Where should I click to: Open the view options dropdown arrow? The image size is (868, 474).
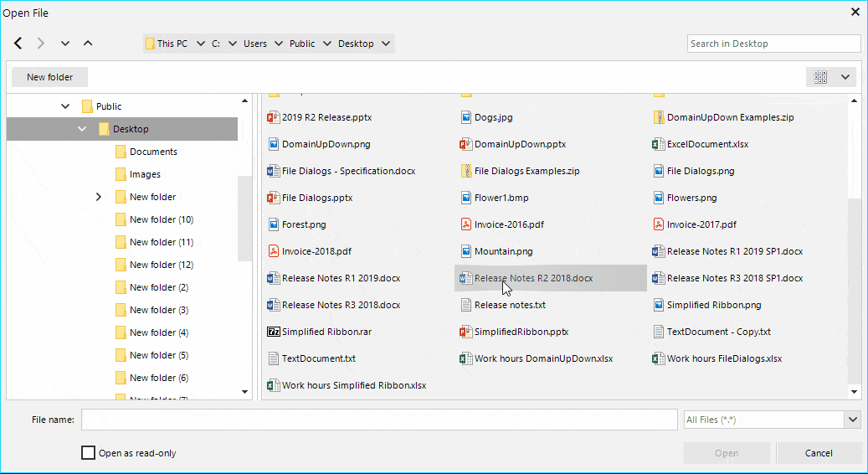[845, 77]
